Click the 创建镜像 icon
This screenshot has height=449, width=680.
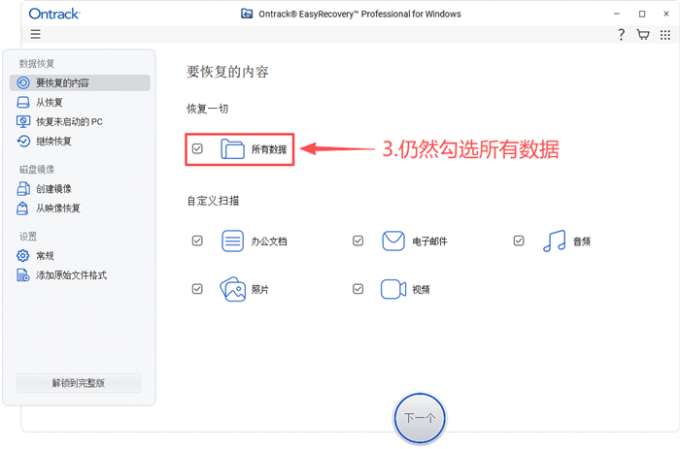[23, 189]
